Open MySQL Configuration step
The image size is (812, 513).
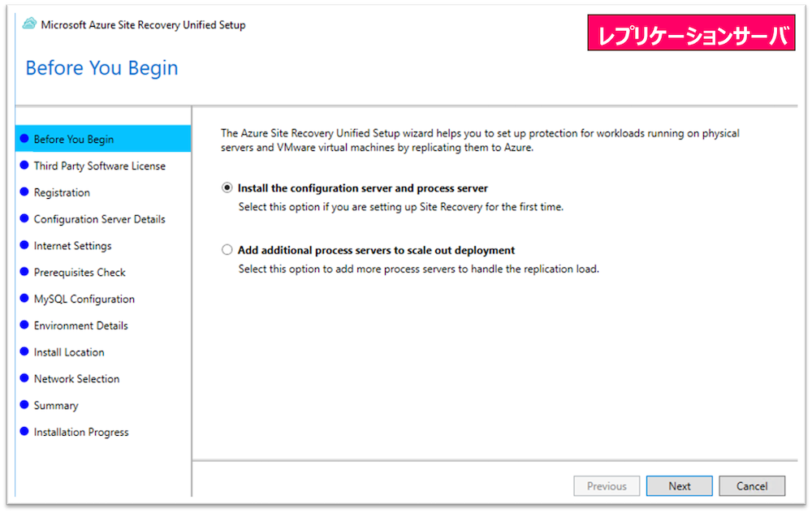point(84,300)
